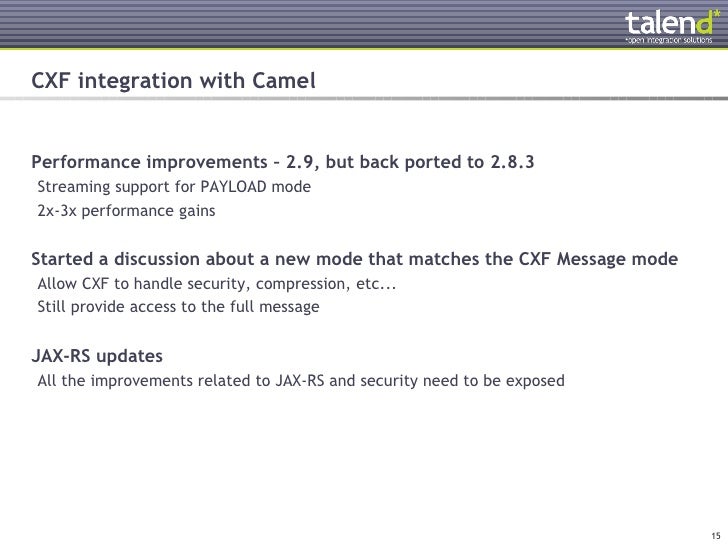Click the 'Allow CXF to handle security' bullet

(216, 284)
